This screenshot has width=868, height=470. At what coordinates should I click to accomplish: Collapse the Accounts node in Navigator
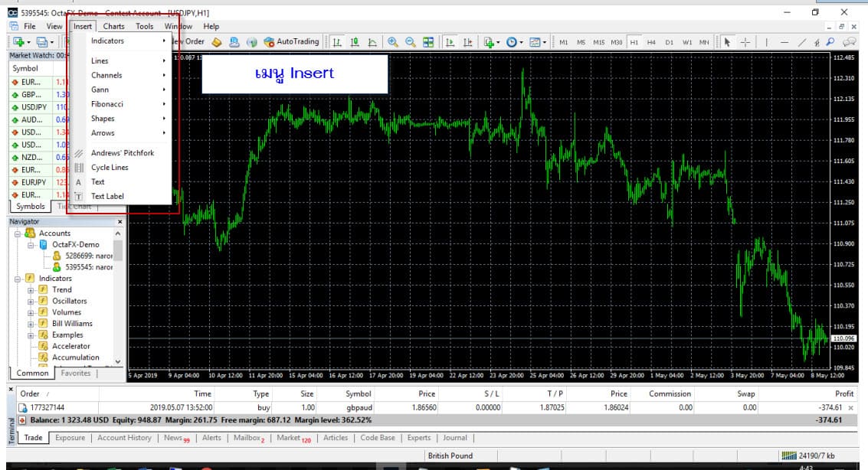click(18, 233)
